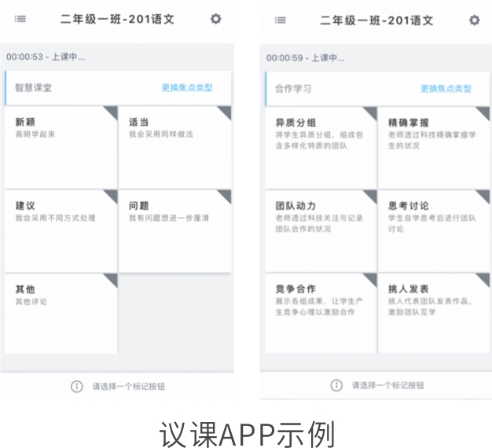
Task: Open the hamburger menu in the 合作学习 screen
Action: pyautogui.click(x=281, y=20)
